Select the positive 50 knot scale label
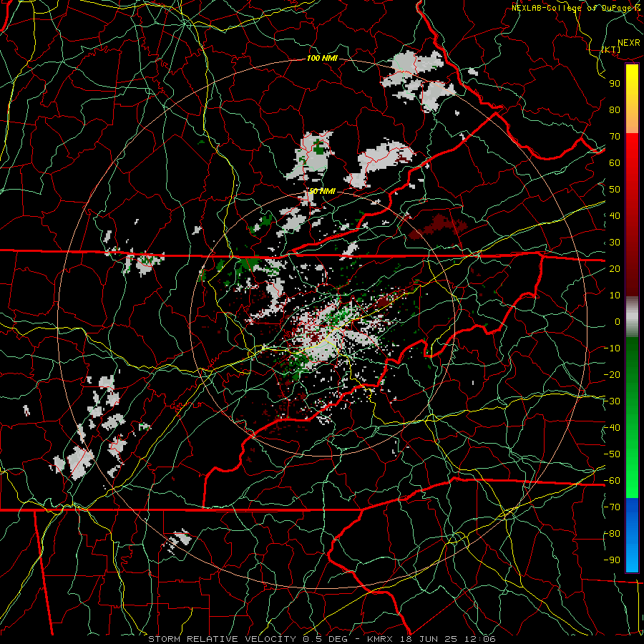 click(x=615, y=190)
